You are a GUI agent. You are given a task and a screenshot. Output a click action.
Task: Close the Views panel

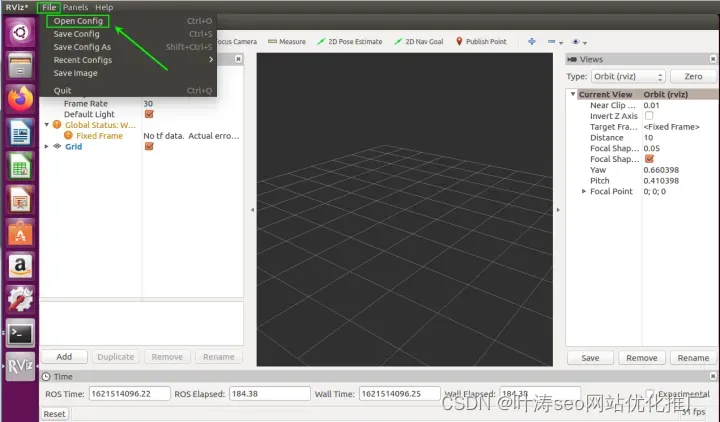coord(713,59)
